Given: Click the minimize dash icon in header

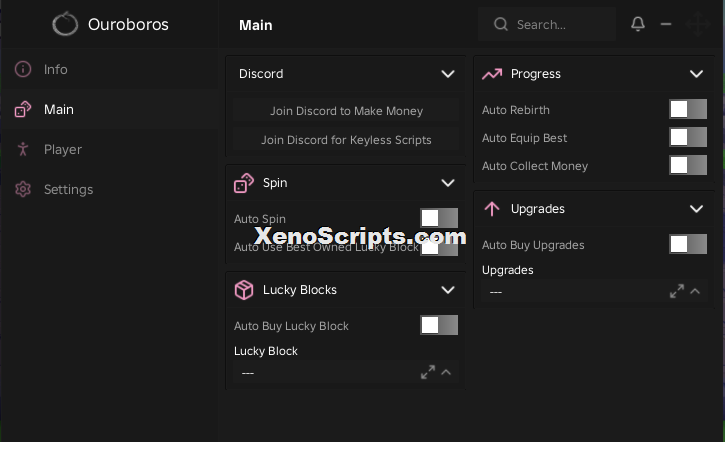Looking at the screenshot, I should [666, 24].
